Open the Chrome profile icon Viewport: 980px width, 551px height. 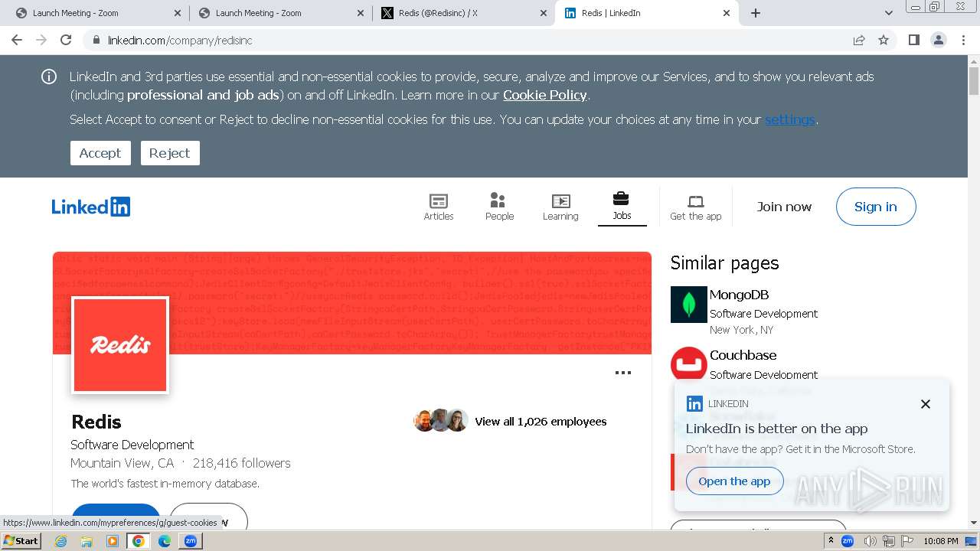939,40
